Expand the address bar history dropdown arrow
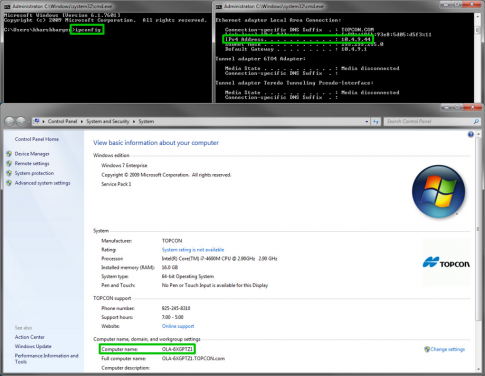Screen dimensions: 485x376 coord(367,122)
